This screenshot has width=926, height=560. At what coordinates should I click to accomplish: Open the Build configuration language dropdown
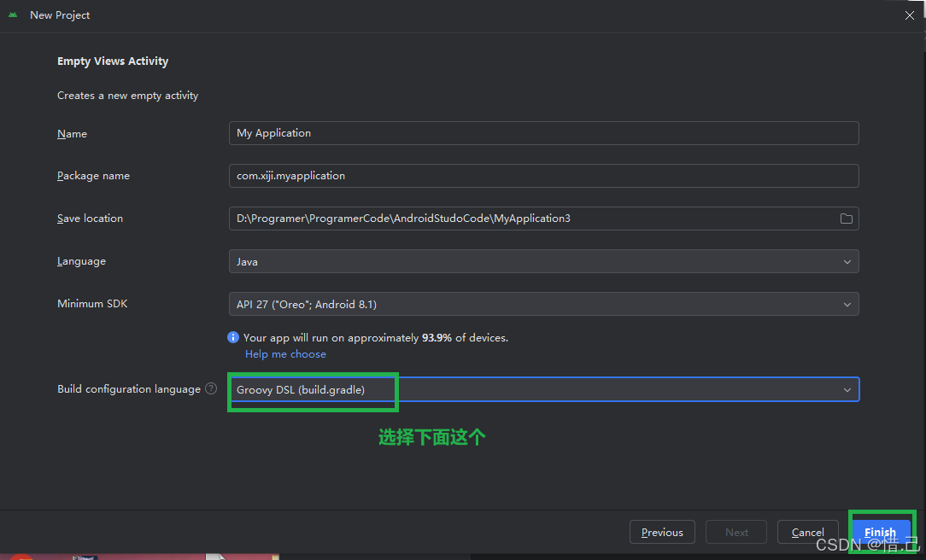pyautogui.click(x=544, y=389)
